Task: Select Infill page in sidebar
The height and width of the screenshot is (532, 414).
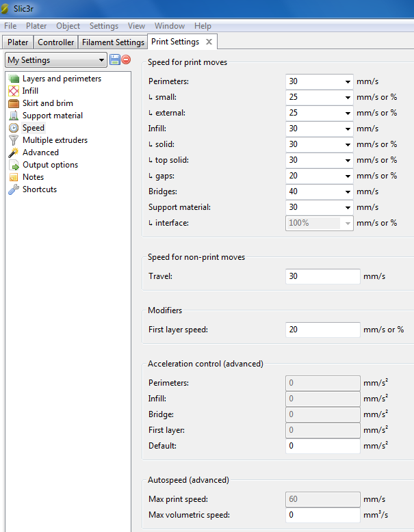Action: point(30,91)
